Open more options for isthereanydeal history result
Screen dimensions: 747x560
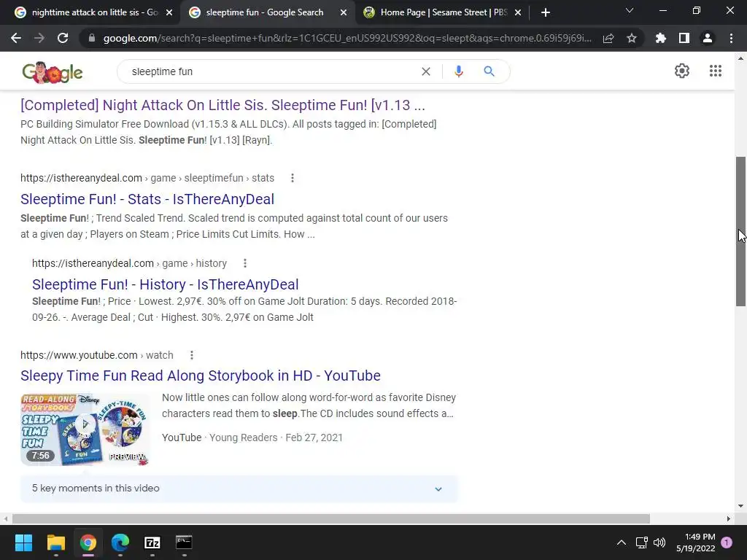(x=245, y=263)
